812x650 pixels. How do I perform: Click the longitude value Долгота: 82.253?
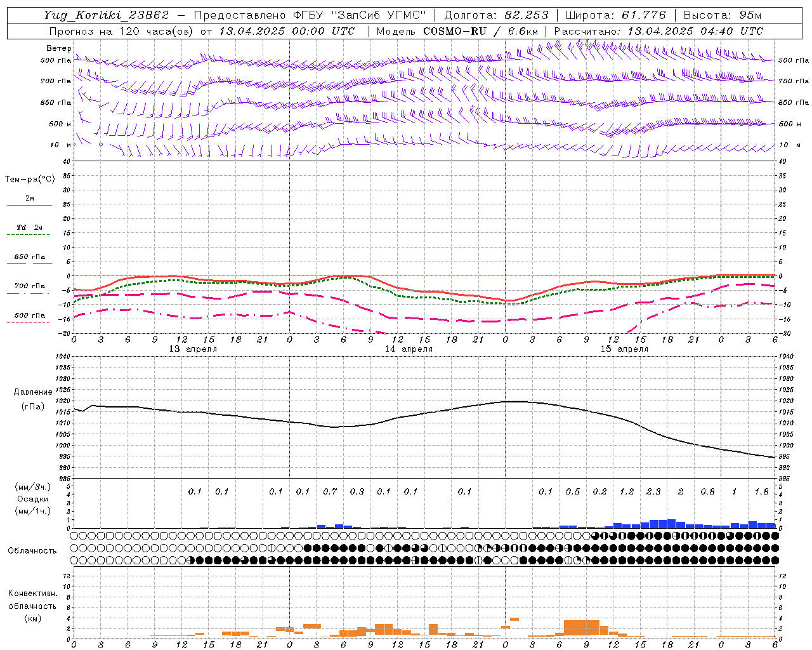(497, 15)
